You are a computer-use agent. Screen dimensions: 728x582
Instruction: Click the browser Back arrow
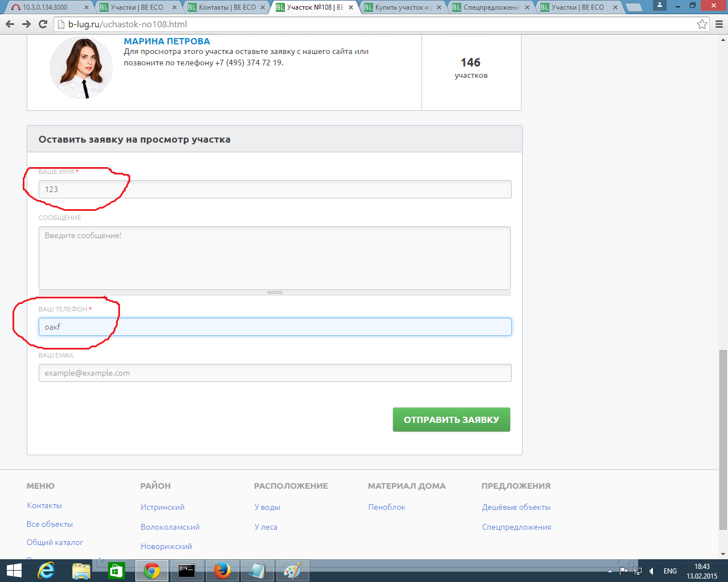[10, 24]
